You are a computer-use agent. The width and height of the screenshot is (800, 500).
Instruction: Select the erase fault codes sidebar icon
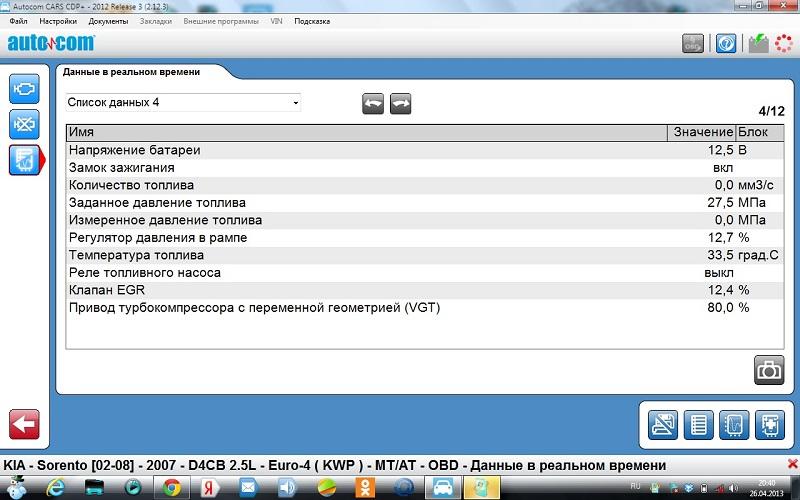[x=24, y=124]
